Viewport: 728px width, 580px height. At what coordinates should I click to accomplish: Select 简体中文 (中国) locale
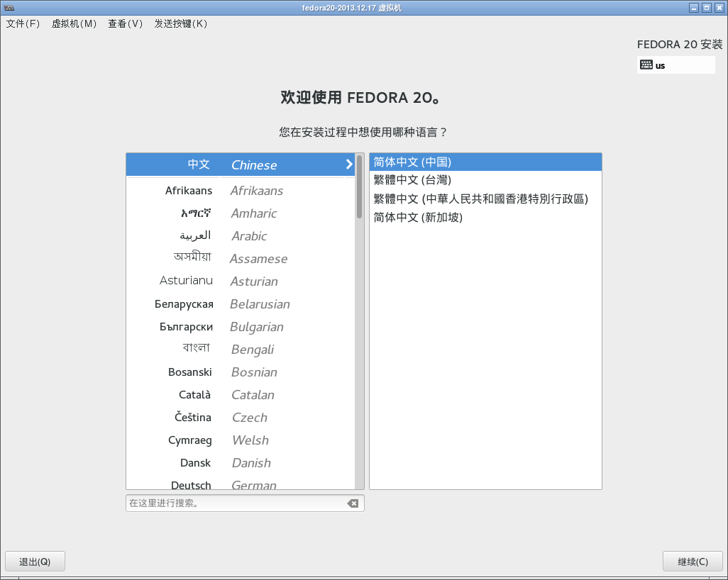click(485, 162)
